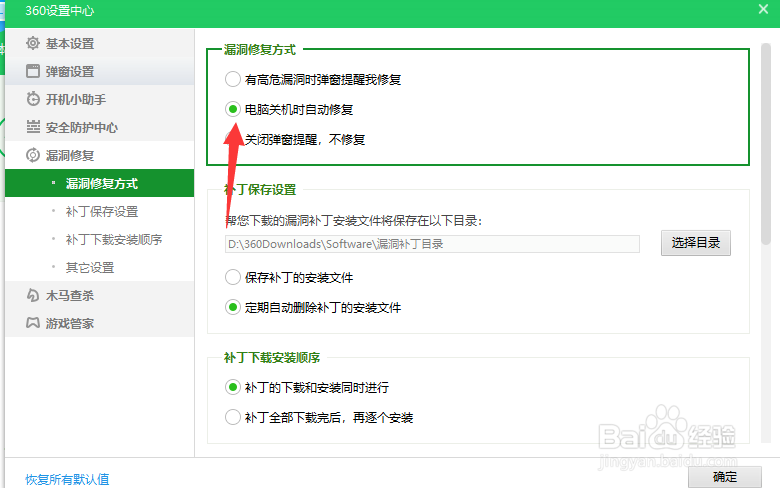Open 基本设置 section label
This screenshot has height=488, width=780.
(x=70, y=44)
